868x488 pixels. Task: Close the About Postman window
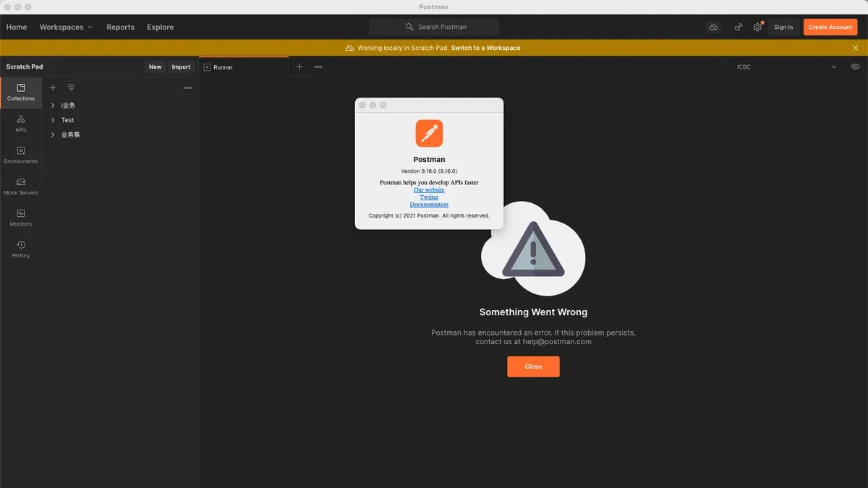click(x=362, y=105)
